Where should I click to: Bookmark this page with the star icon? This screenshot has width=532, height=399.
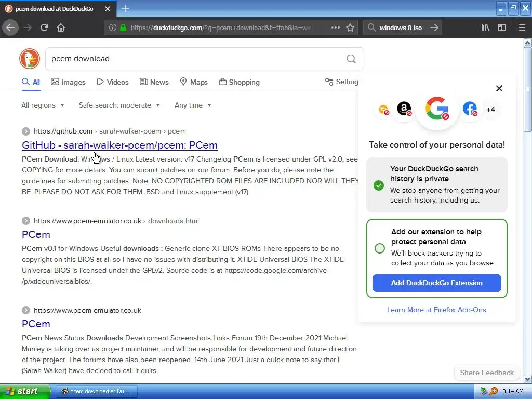pyautogui.click(x=350, y=28)
